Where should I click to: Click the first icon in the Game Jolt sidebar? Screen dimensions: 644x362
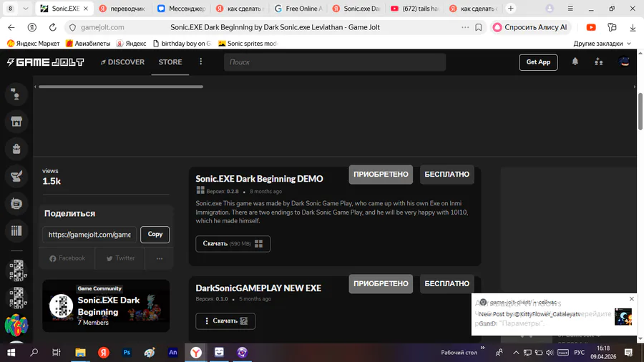tap(16, 94)
